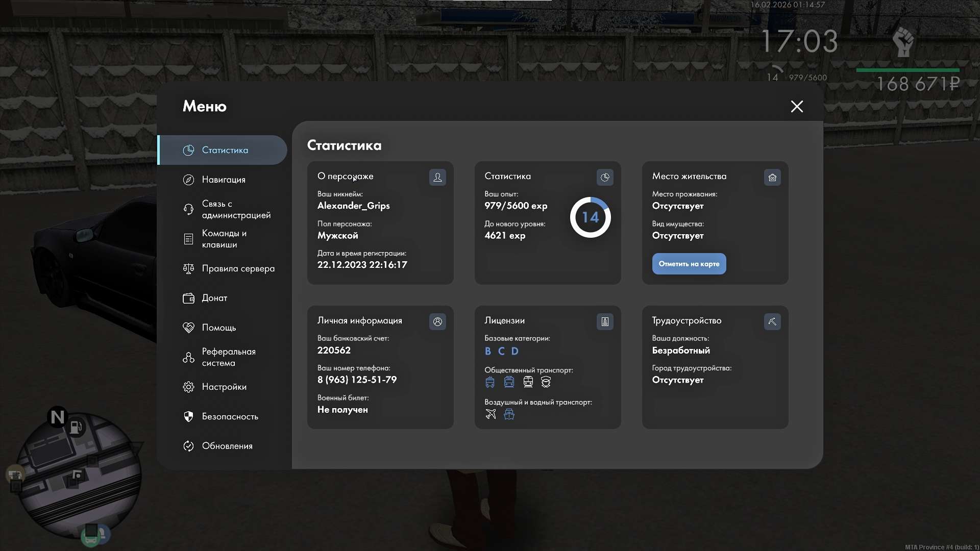980x551 pixels.
Task: Click the airplane license icon
Action: pos(491,414)
